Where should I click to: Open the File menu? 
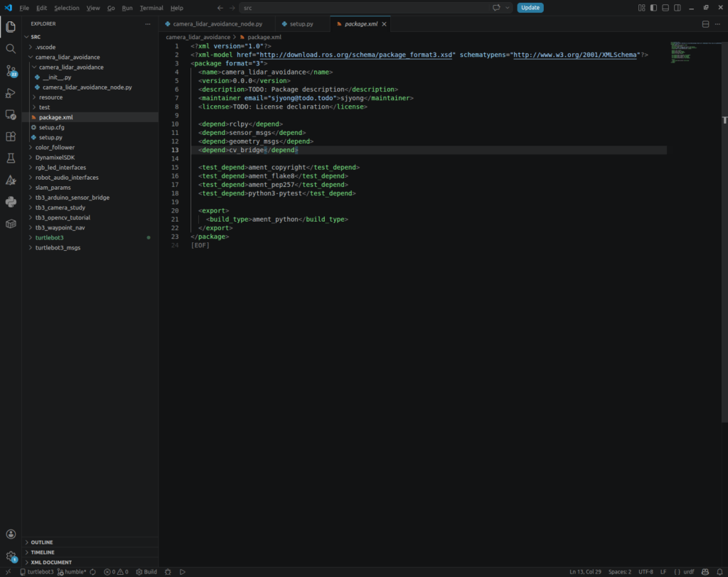[x=24, y=8]
